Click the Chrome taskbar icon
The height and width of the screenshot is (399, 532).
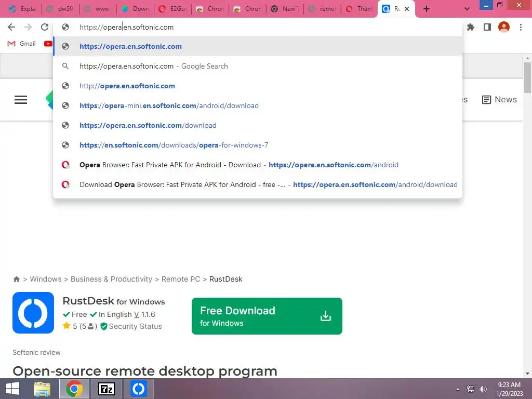tap(74, 389)
